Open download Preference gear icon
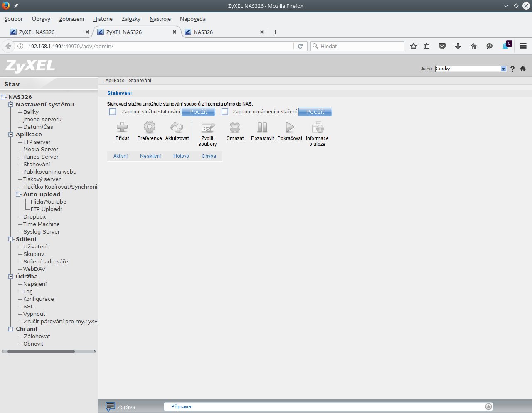The image size is (532, 413). click(150, 128)
